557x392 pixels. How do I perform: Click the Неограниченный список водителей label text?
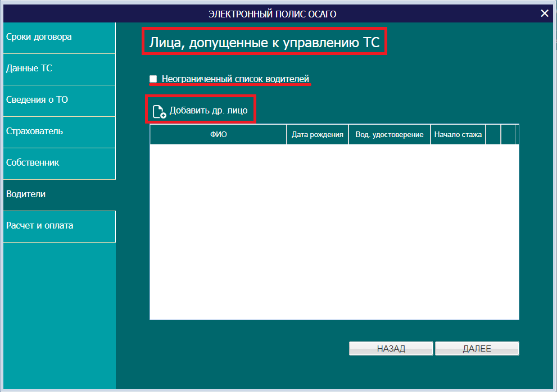point(235,79)
